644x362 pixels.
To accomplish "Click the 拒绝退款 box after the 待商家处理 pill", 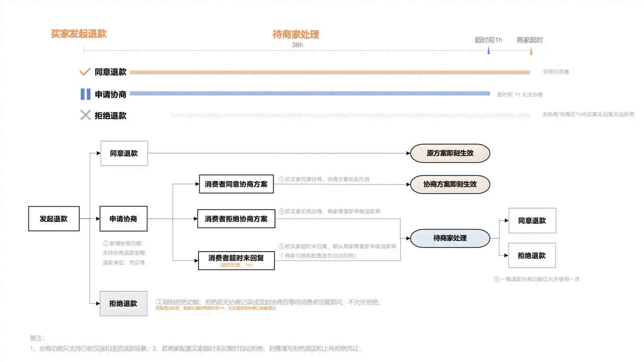I will [532, 256].
